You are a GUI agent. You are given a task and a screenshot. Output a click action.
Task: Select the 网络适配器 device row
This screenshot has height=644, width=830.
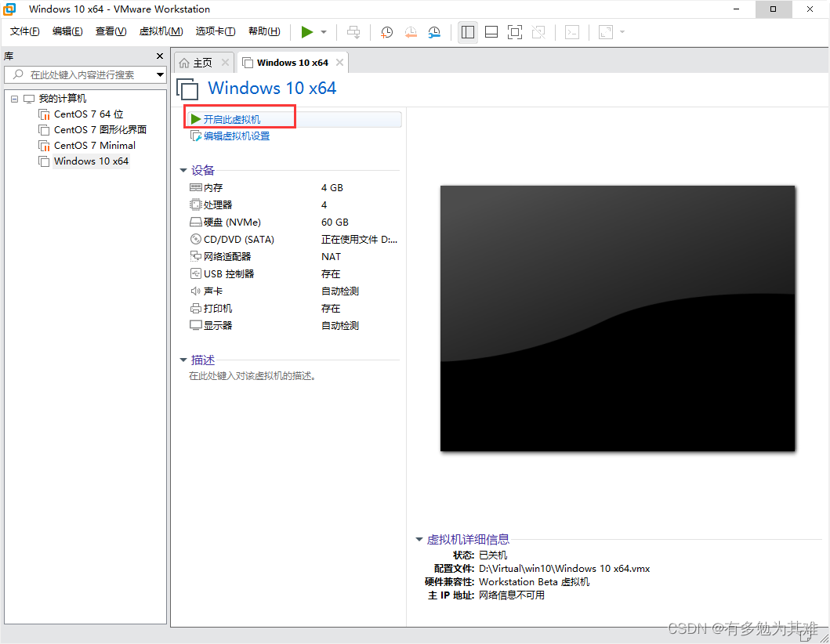(294, 257)
